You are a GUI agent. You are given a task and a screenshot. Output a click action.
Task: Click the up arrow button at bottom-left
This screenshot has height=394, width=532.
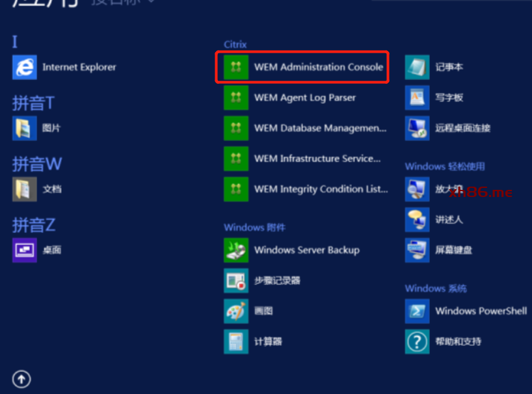[21, 378]
